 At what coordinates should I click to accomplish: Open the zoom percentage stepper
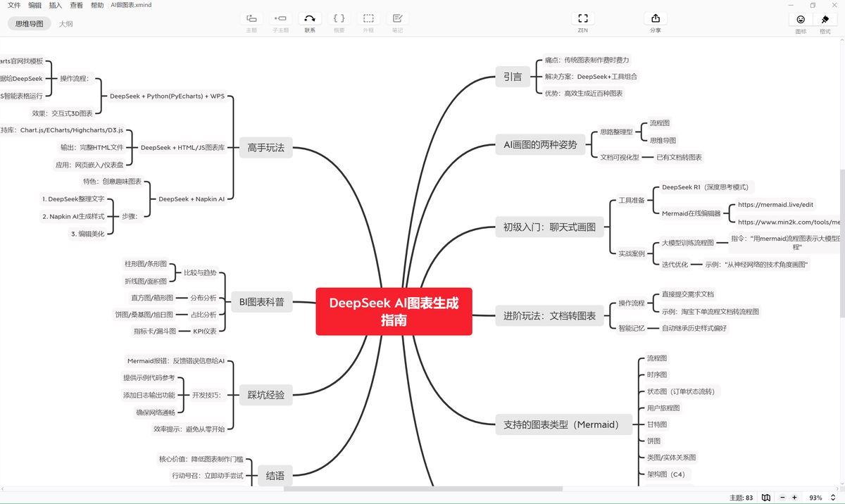[x=815, y=497]
